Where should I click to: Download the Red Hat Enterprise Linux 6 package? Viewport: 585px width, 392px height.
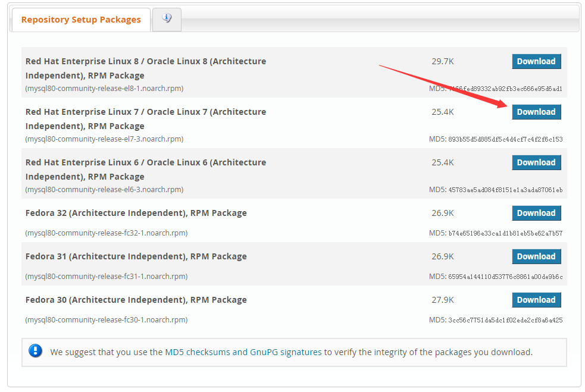[536, 162]
